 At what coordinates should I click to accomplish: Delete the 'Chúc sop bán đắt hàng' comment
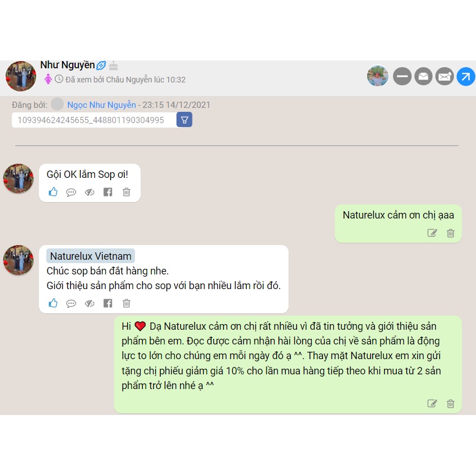coord(126,303)
